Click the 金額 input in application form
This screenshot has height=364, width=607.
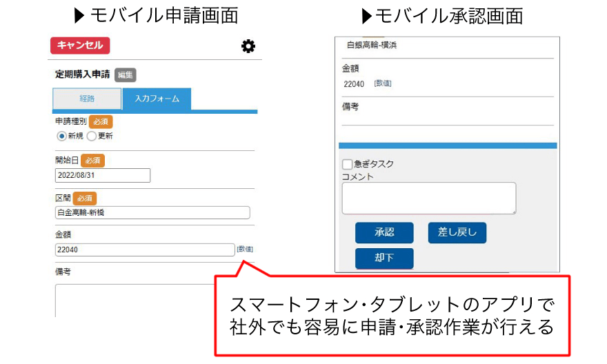click(145, 250)
